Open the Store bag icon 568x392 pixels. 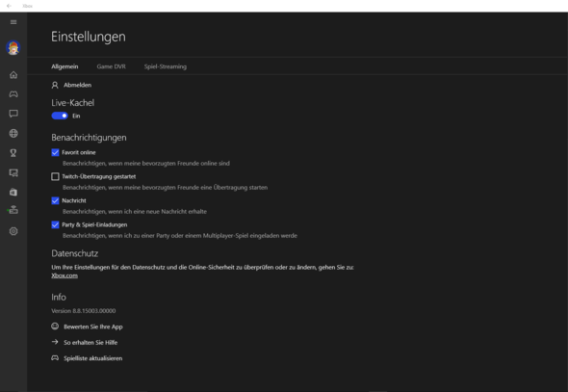coord(13,192)
